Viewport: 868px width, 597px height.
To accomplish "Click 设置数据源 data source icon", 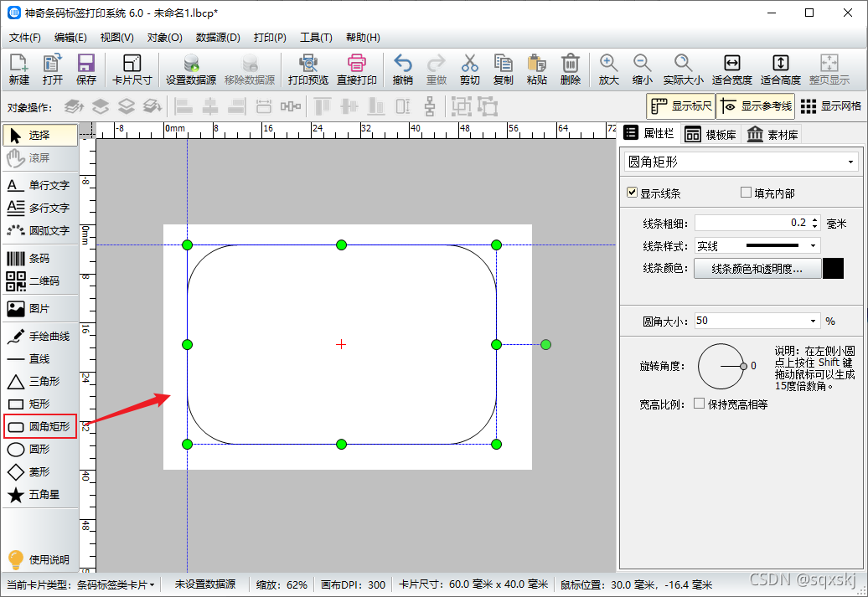I will point(191,69).
